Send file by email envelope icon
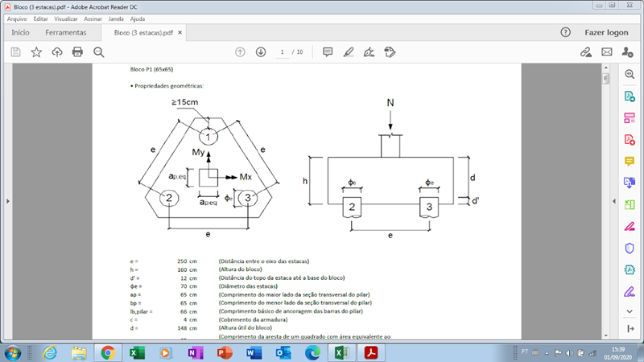 point(607,52)
